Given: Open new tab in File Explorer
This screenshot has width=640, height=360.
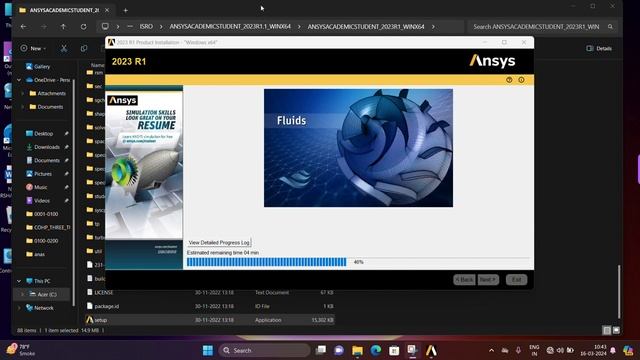Looking at the screenshot, I should click(126, 10).
